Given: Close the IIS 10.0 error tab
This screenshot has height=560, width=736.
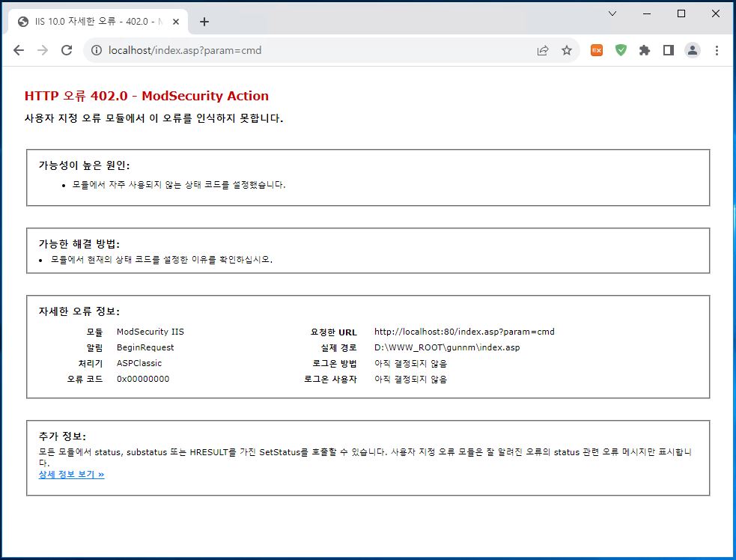Looking at the screenshot, I should tap(175, 22).
